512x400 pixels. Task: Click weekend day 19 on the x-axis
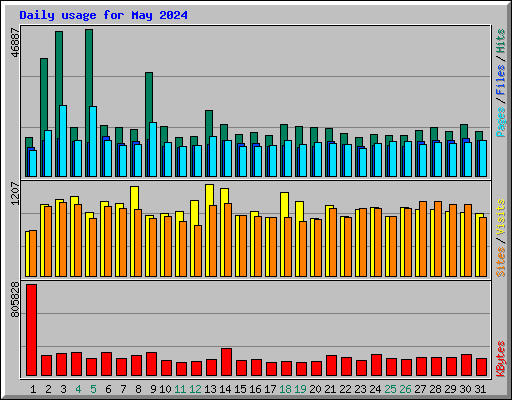coord(300,389)
